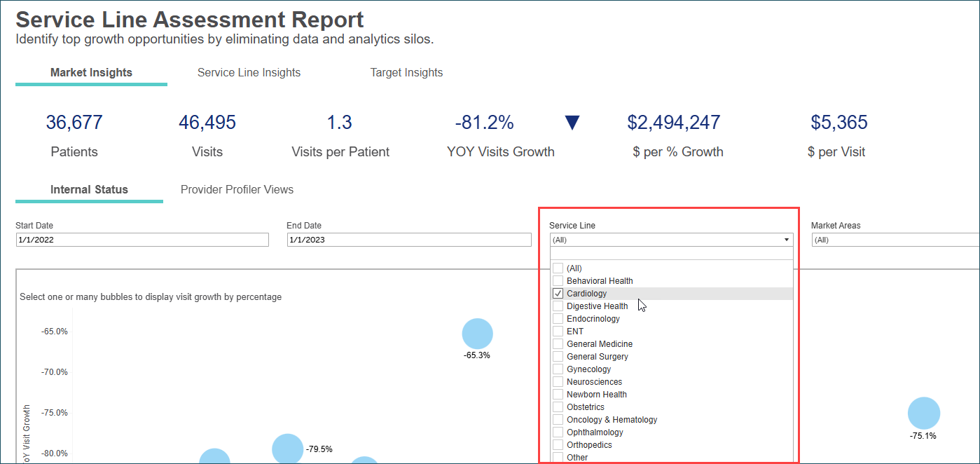This screenshot has width=980, height=464.
Task: Click the End Date input field
Action: point(409,240)
